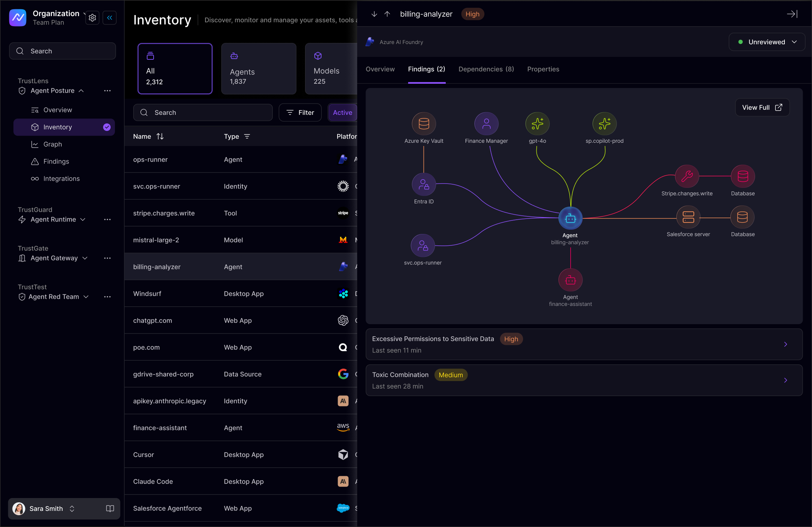Expand the Toxic Combination finding
The image size is (812, 527).
point(584,380)
